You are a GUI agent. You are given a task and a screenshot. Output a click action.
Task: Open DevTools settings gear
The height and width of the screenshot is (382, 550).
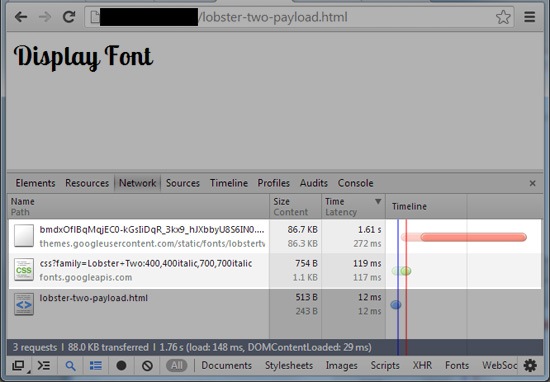pos(530,366)
